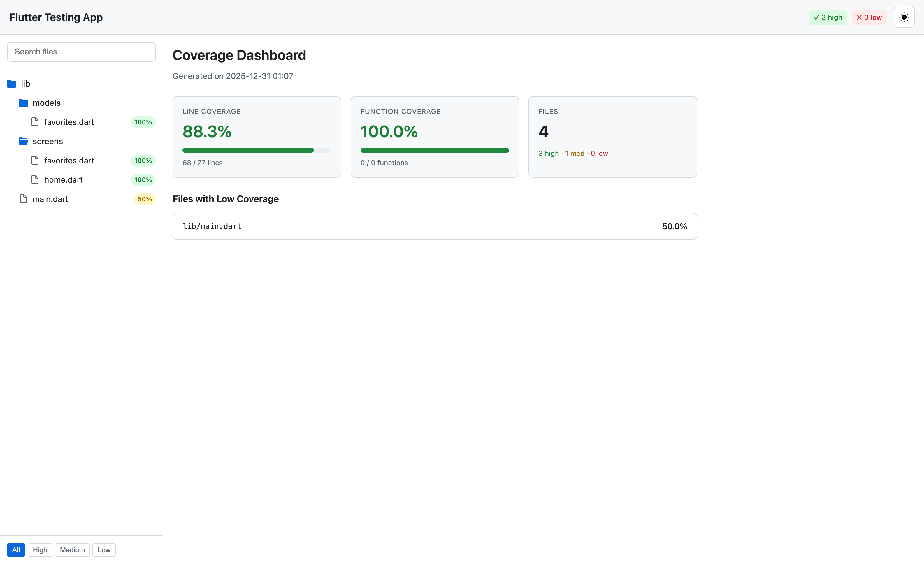Click the home.dart file icon
Image resolution: width=924 pixels, height=564 pixels.
(35, 180)
